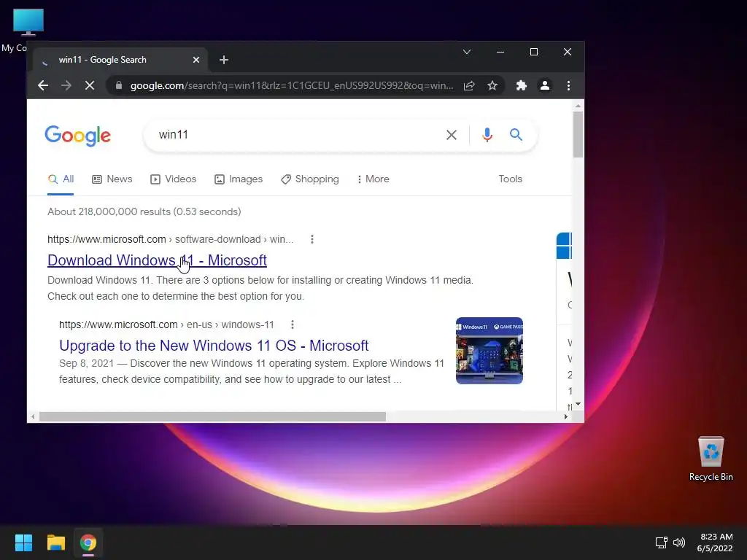Click the magnifier search button
Image resolution: width=747 pixels, height=560 pixels.
point(516,135)
